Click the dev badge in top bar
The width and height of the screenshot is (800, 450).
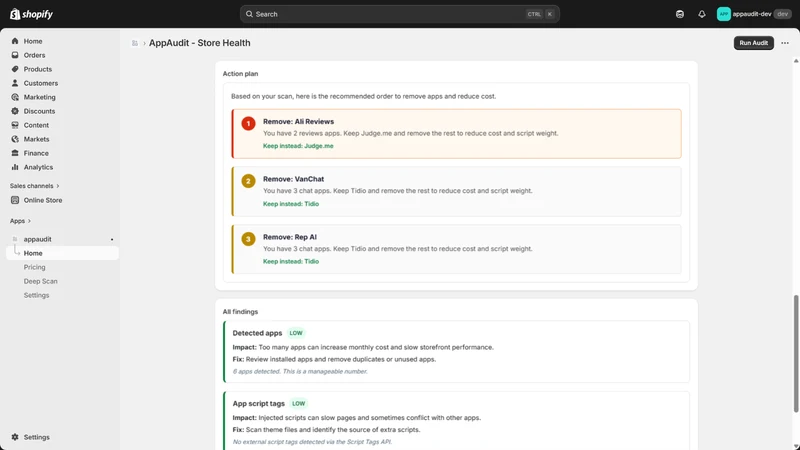point(783,14)
